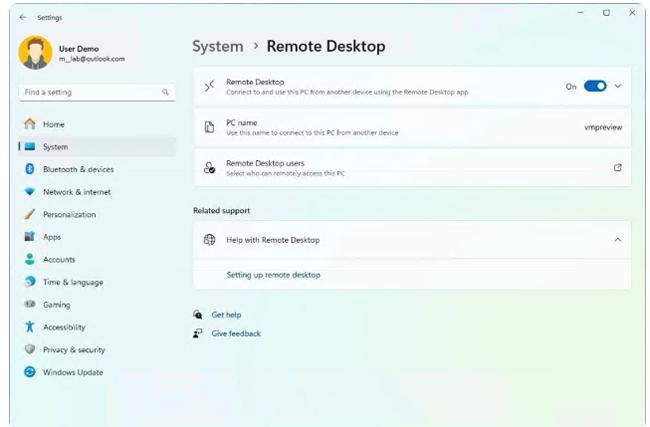Click the Bluetooth & devices sidebar icon

coord(30,169)
